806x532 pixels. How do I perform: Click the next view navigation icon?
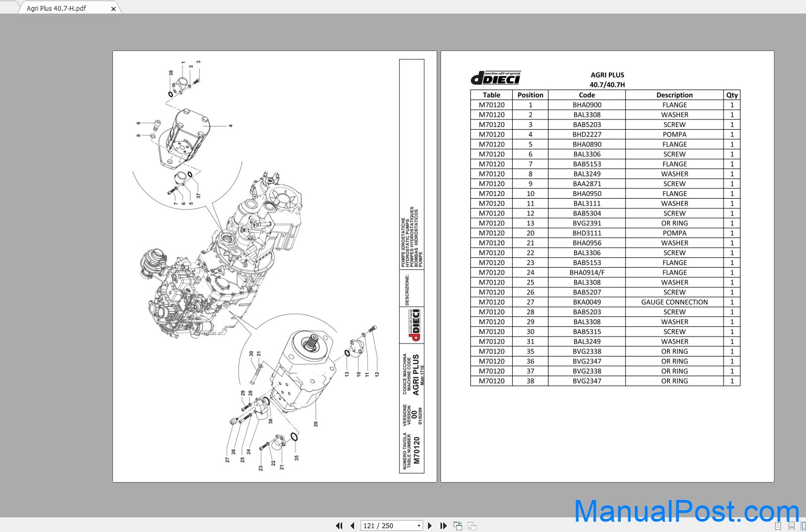point(472,525)
